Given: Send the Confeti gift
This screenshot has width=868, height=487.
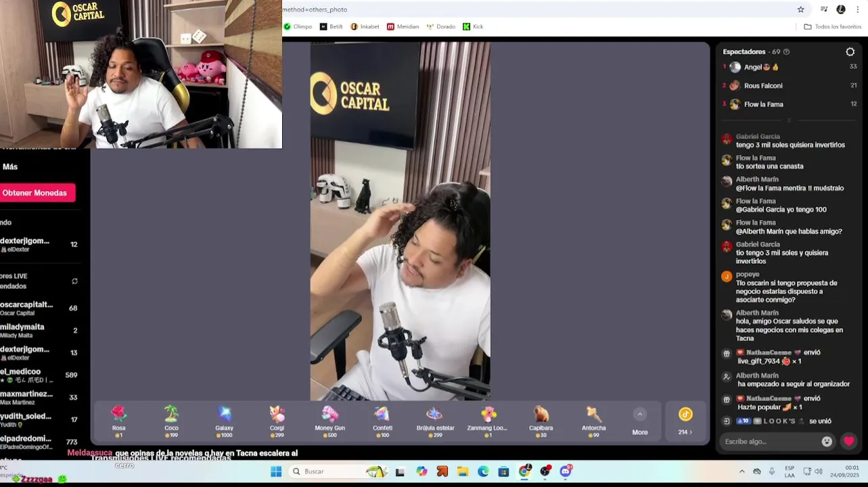Looking at the screenshot, I should pyautogui.click(x=382, y=421).
